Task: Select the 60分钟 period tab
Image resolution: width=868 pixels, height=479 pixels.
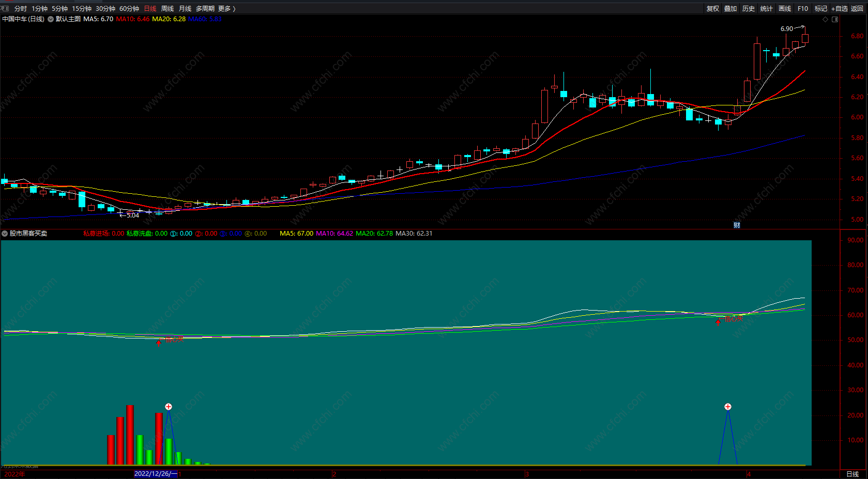Action: point(129,9)
